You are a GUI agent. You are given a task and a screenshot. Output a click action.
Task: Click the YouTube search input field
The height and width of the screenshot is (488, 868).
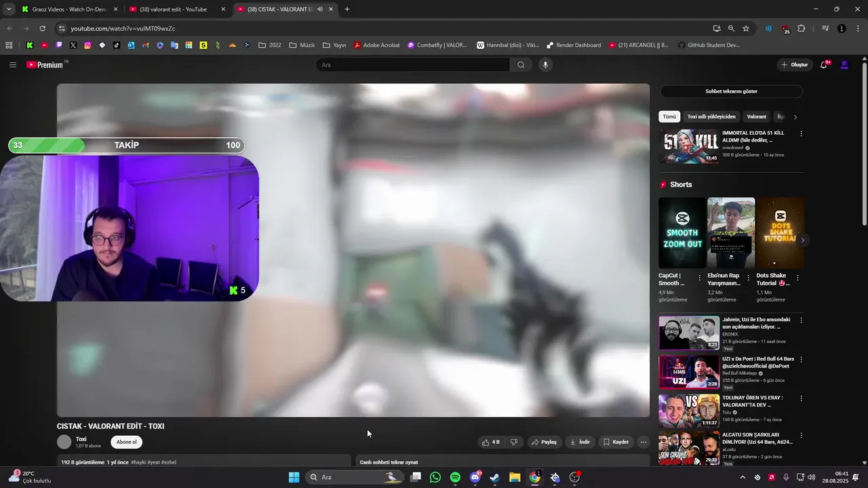412,65
